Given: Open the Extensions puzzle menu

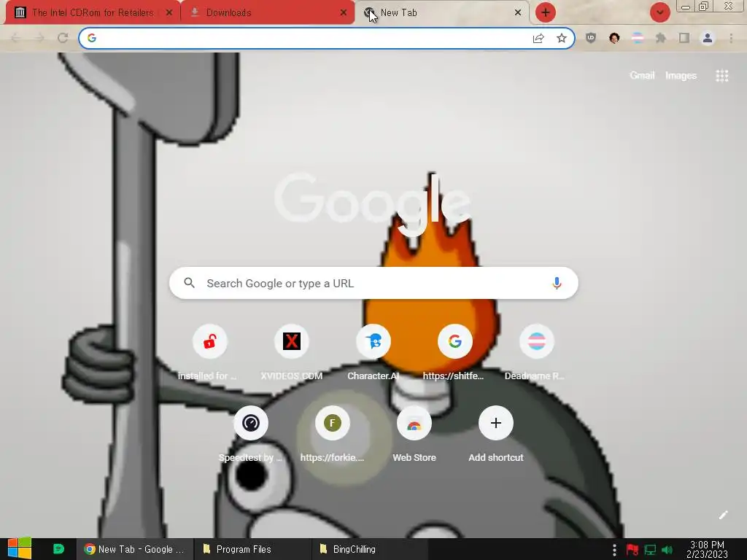Looking at the screenshot, I should [661, 38].
